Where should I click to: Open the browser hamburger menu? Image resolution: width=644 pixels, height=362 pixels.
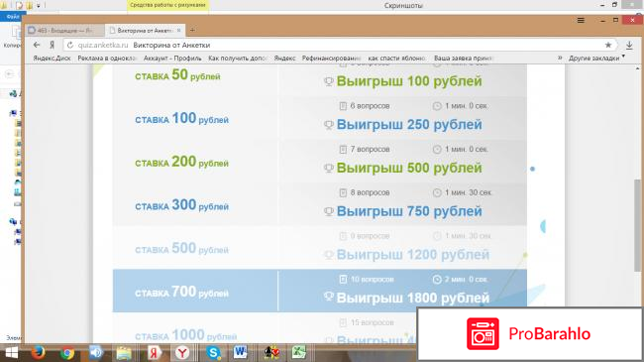pyautogui.click(x=581, y=20)
